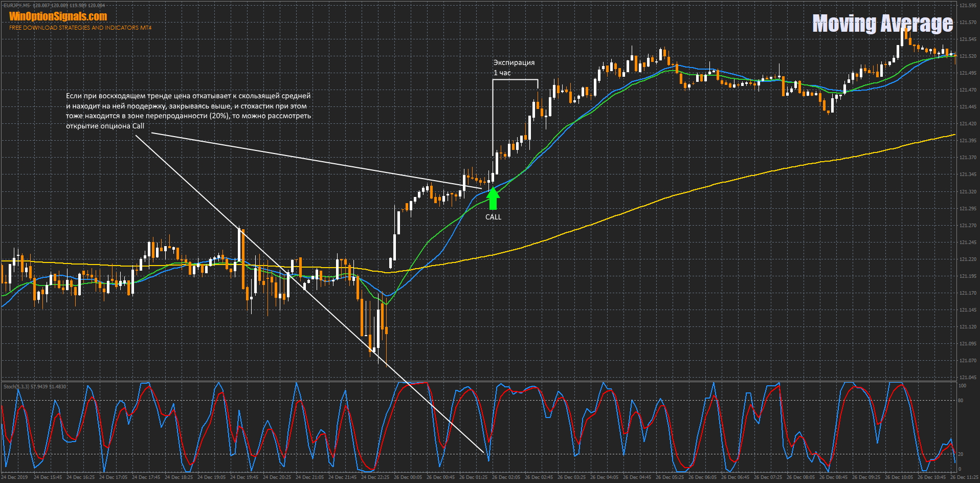The image size is (980, 483).
Task: Click the WinOptionSignals.com logo
Action: pyautogui.click(x=58, y=16)
